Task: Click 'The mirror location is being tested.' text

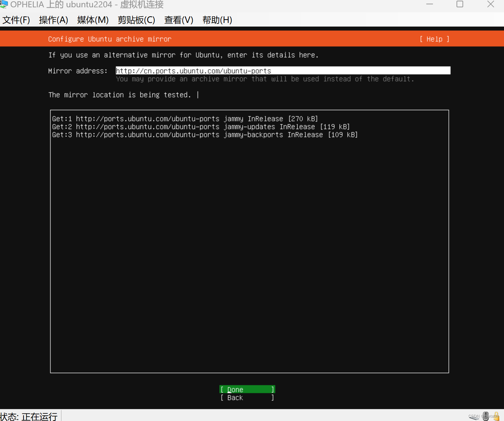Action: tap(120, 95)
